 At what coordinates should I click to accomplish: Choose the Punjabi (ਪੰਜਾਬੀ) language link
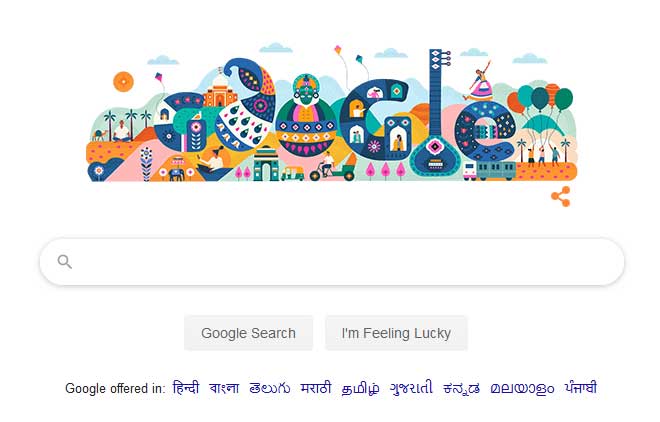click(x=581, y=388)
